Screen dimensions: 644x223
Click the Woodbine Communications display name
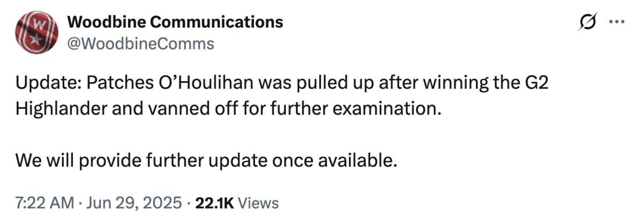click(175, 22)
